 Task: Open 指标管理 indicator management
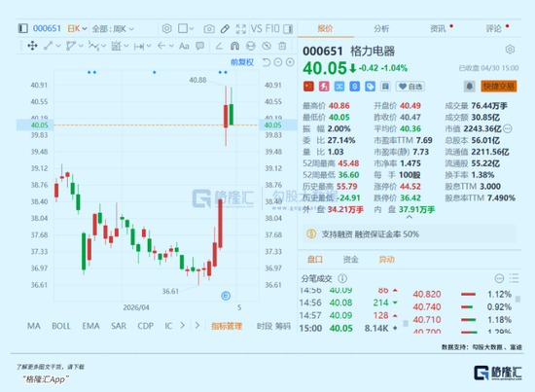tap(227, 326)
